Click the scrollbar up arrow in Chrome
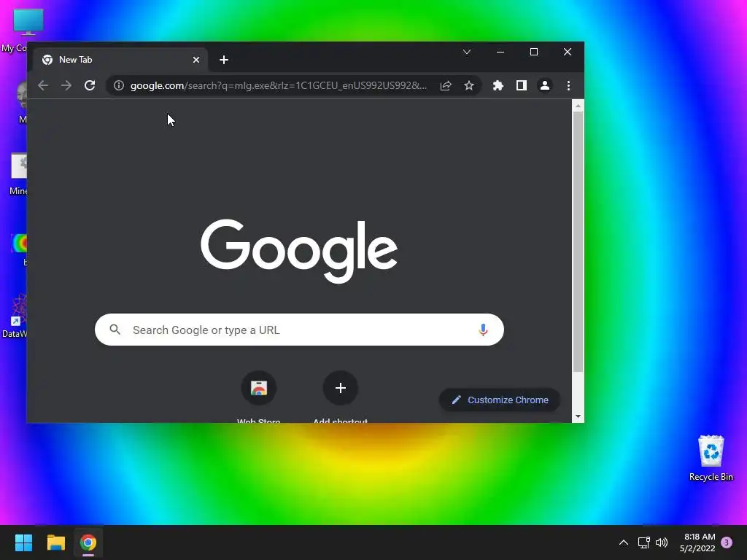The width and height of the screenshot is (747, 560). pos(578,106)
